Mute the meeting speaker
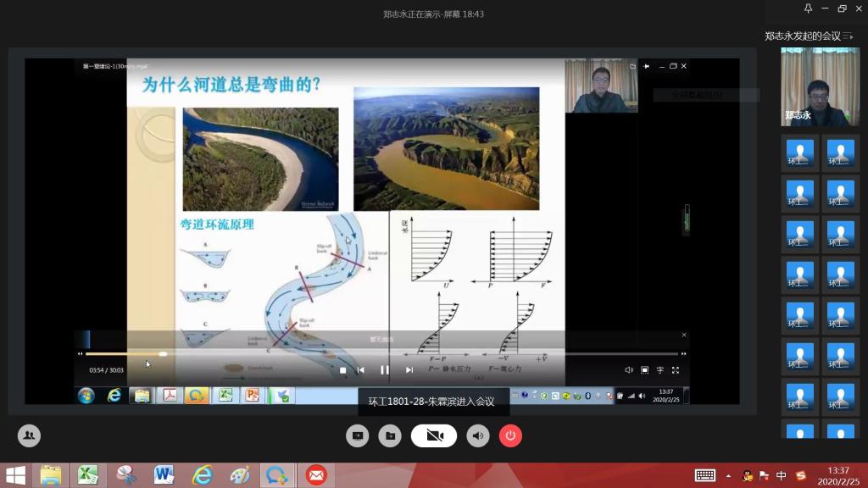 coord(479,435)
